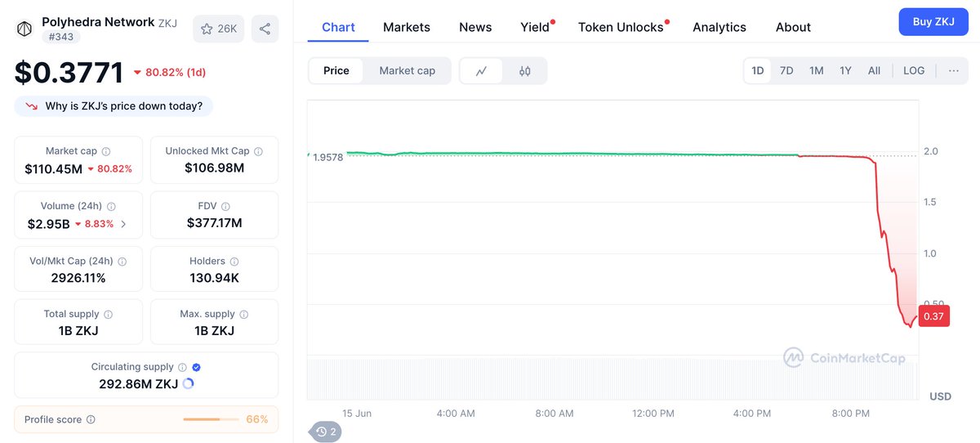
Task: Open the three-dots chart options menu
Action: pos(954,71)
